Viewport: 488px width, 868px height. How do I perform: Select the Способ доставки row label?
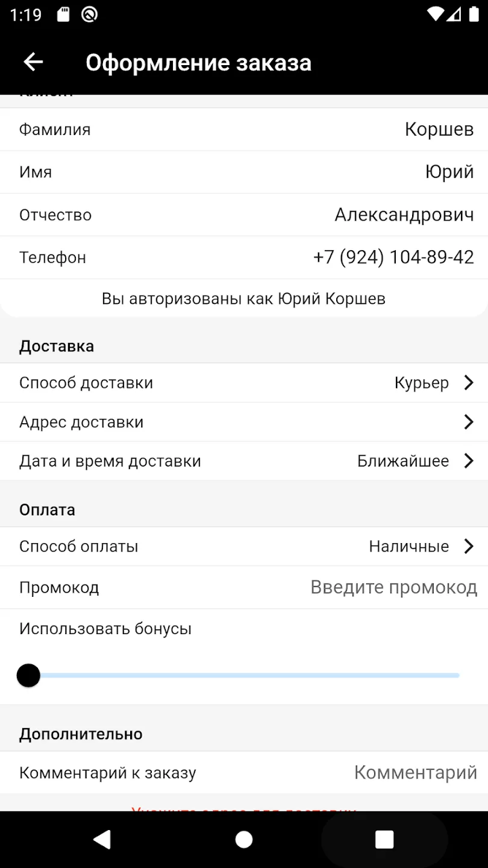click(x=86, y=383)
